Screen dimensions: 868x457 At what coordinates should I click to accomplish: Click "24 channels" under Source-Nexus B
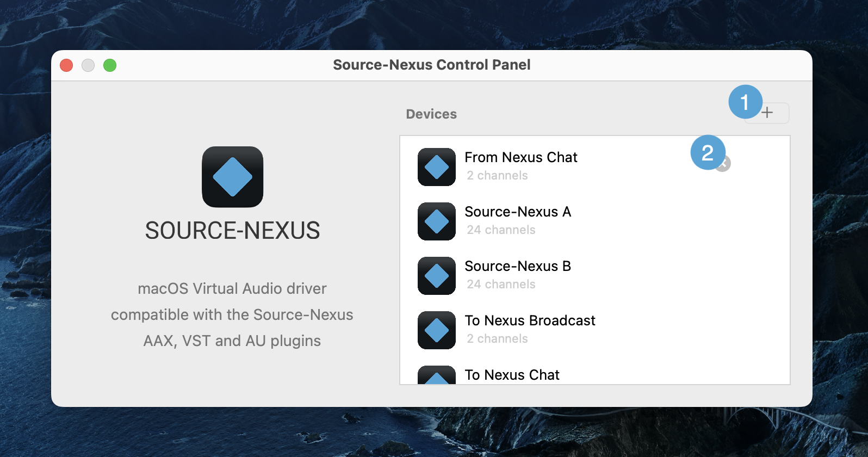(x=501, y=285)
